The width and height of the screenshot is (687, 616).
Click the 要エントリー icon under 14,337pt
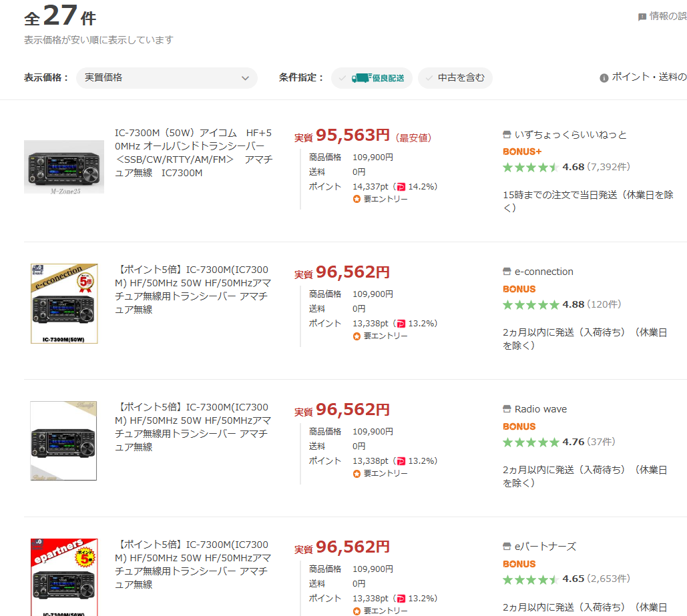[357, 200]
